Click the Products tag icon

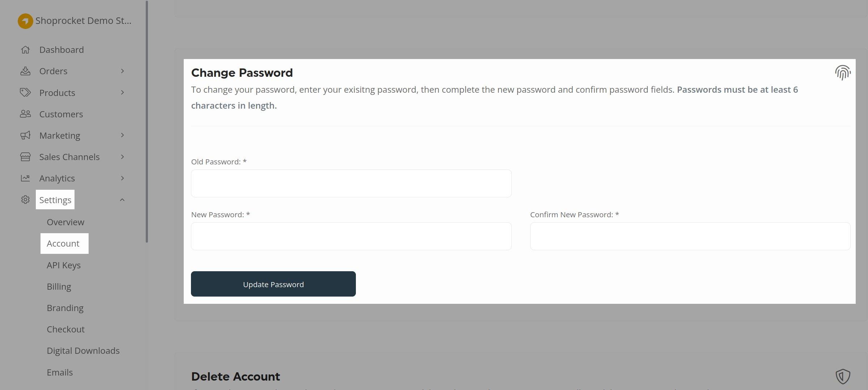pos(25,92)
